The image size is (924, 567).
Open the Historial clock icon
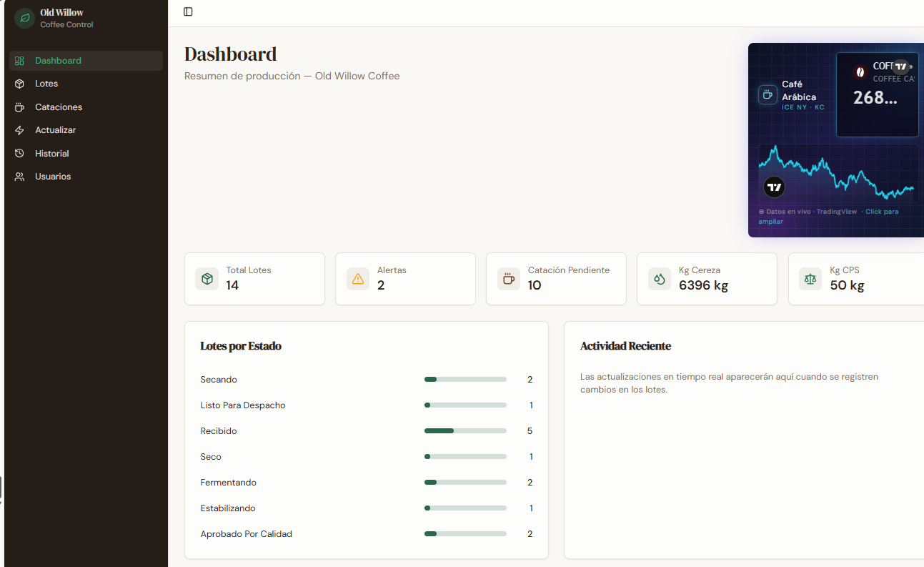20,154
